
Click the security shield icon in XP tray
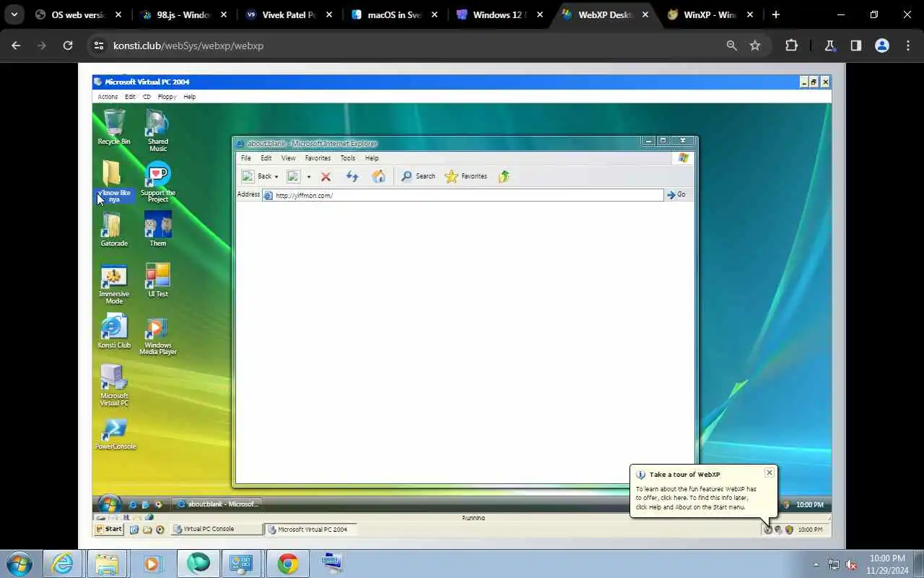pos(789,530)
